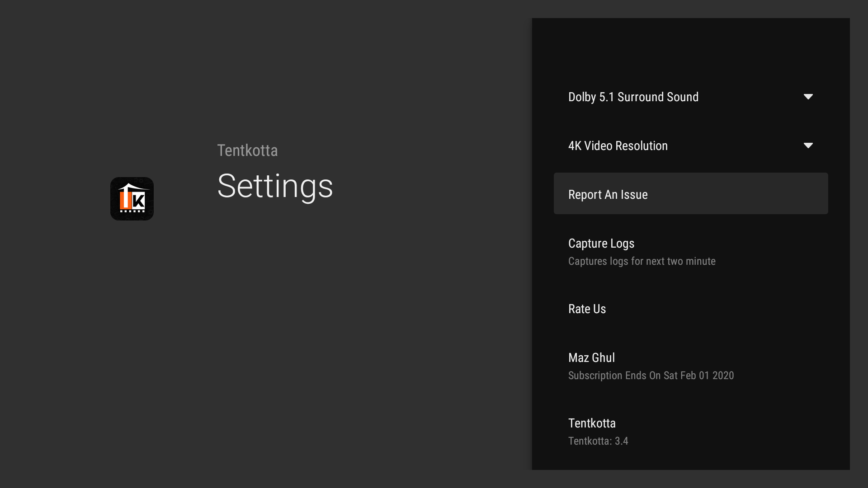The width and height of the screenshot is (868, 488).
Task: Click the orange T in the app logo
Action: [x=125, y=200]
